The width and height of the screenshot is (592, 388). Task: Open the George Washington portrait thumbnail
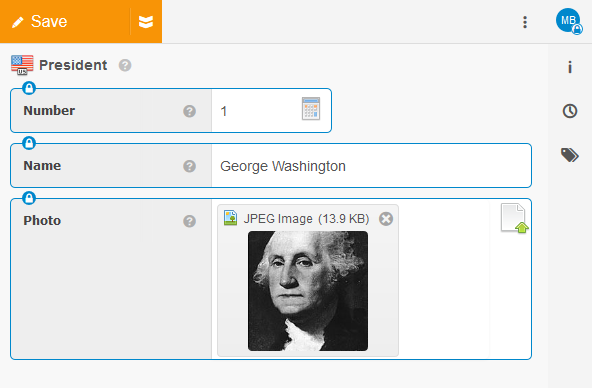point(308,291)
